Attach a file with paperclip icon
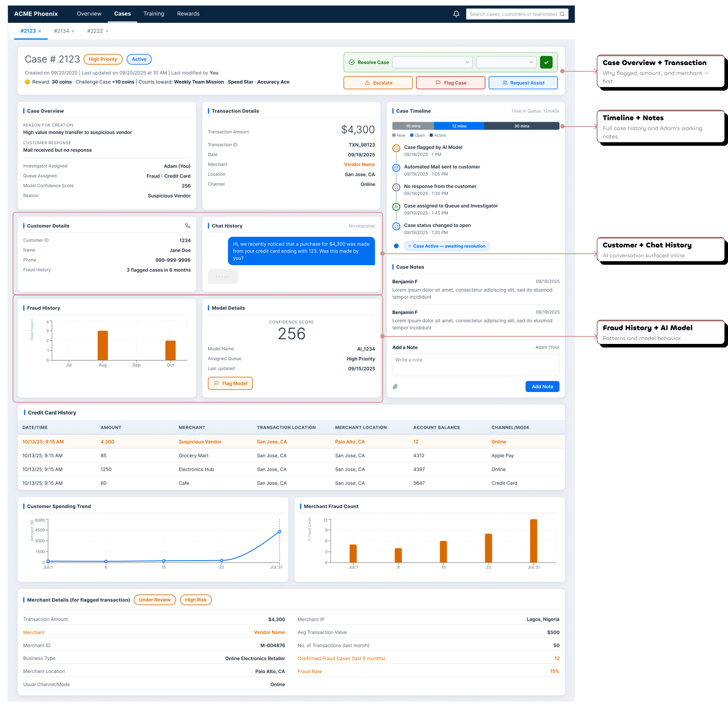728x706 pixels. 395,386
